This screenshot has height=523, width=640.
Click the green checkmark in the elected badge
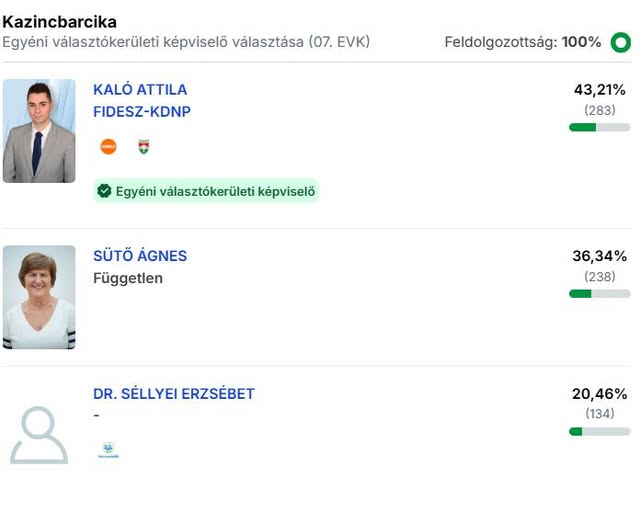(104, 191)
